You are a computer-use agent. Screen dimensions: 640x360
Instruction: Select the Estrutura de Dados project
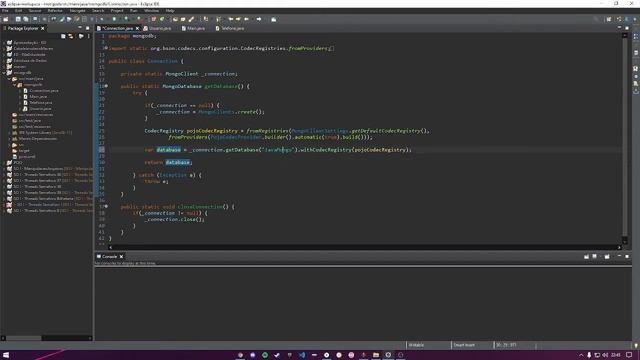(x=30, y=60)
